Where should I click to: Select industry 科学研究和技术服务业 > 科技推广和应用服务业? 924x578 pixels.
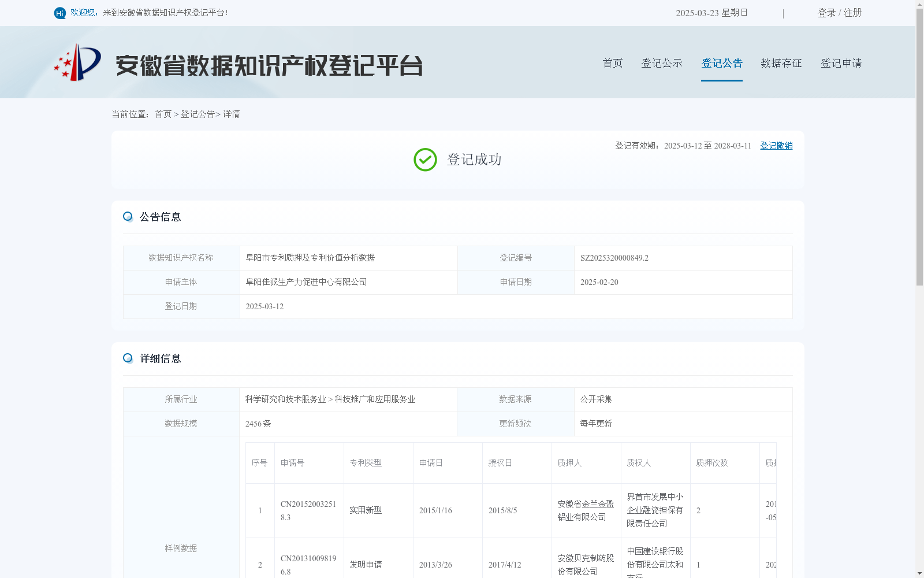[330, 399]
